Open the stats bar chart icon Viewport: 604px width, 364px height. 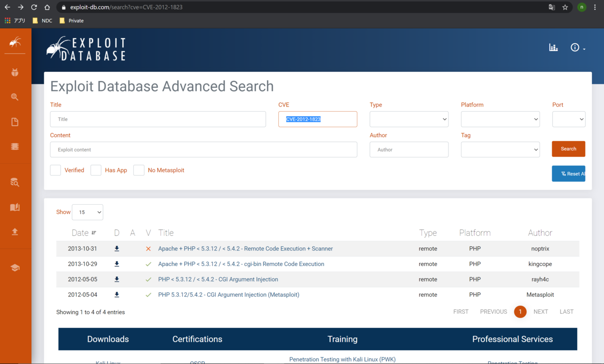point(553,47)
